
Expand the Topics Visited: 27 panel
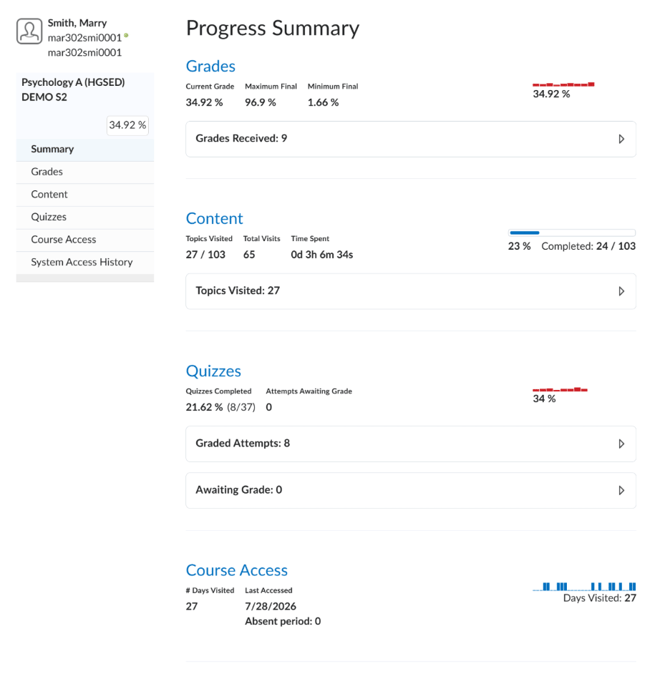[x=411, y=291]
